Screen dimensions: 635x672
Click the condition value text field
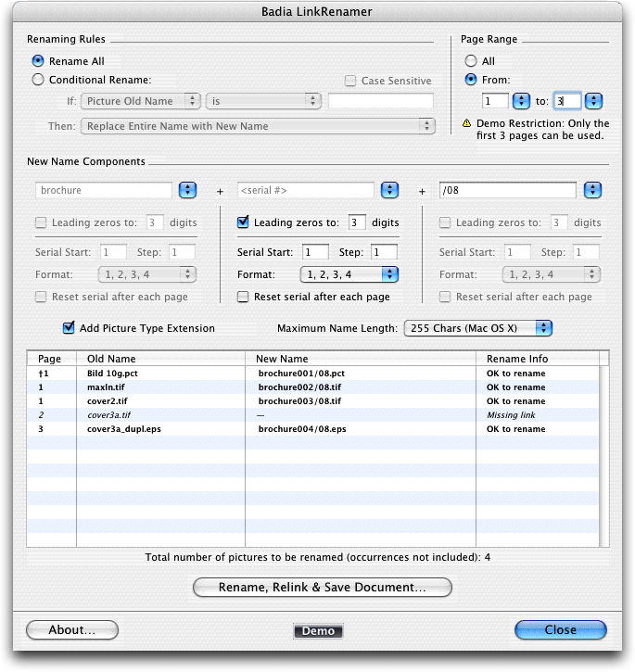point(381,101)
